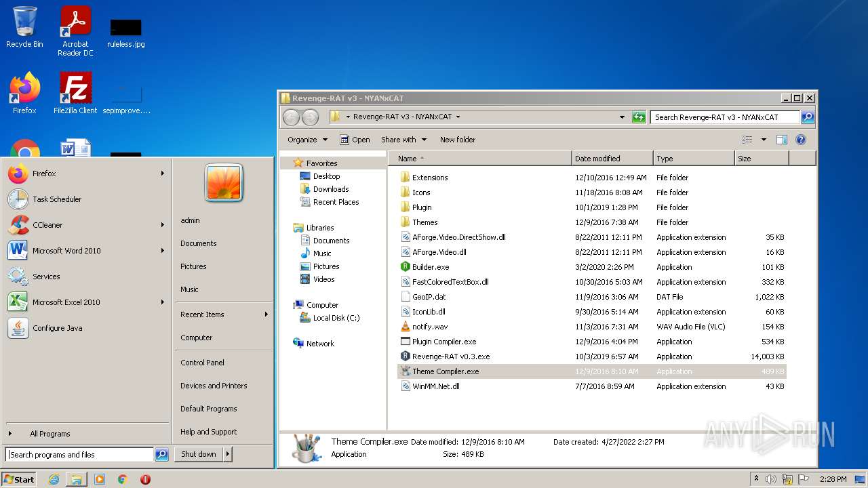Launch Acrobat Reader DC from desktop
Viewport: 868px width, 488px height.
(x=75, y=31)
